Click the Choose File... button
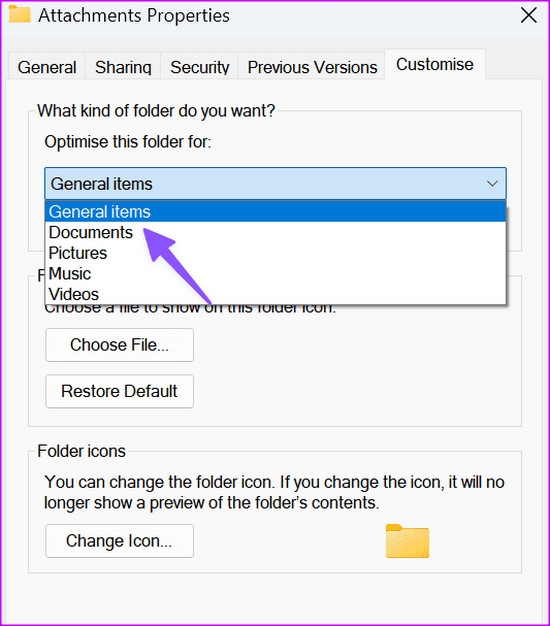 point(120,345)
